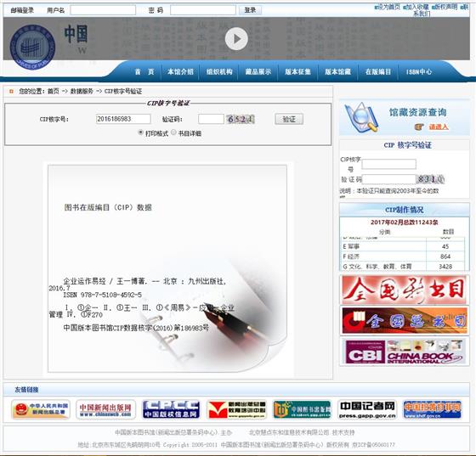Open the 全国新书目 banner
Viewport: 476px width, 456px height.
(404, 290)
